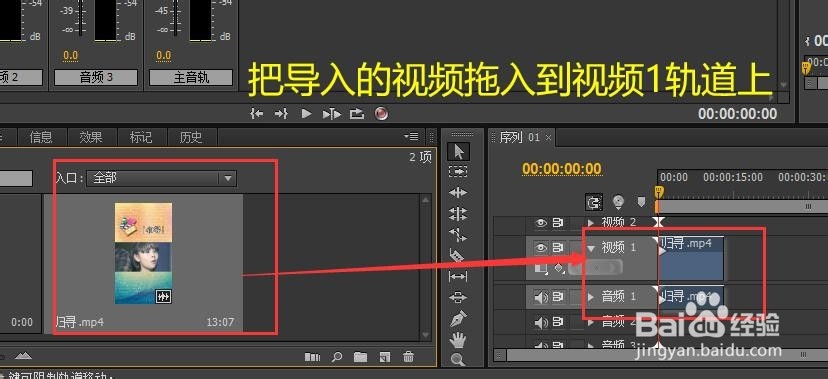This screenshot has height=379, width=828.
Task: Select the Pen tool
Action: click(458, 318)
